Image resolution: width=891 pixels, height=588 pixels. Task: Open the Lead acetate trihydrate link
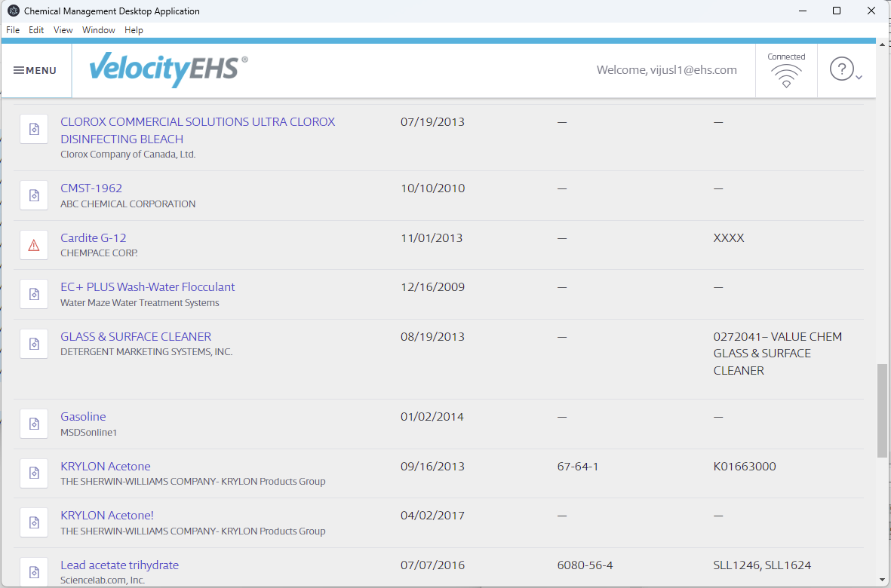119,565
